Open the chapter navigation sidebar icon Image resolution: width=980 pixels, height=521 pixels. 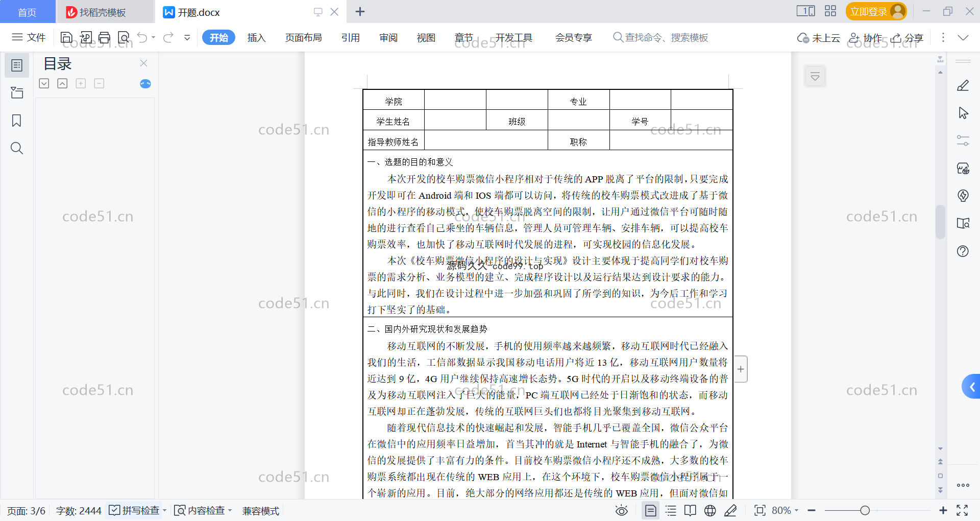(17, 92)
